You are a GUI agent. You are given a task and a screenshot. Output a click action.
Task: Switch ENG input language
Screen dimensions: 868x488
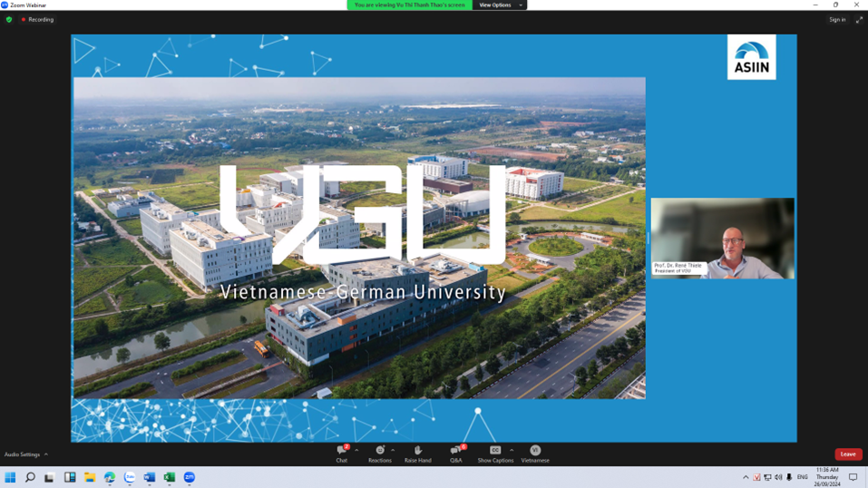pos(802,477)
